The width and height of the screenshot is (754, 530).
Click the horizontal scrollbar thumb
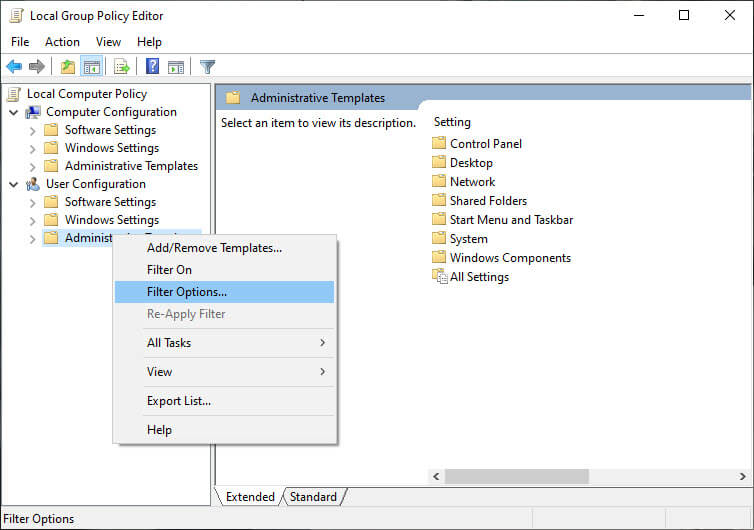pos(516,477)
